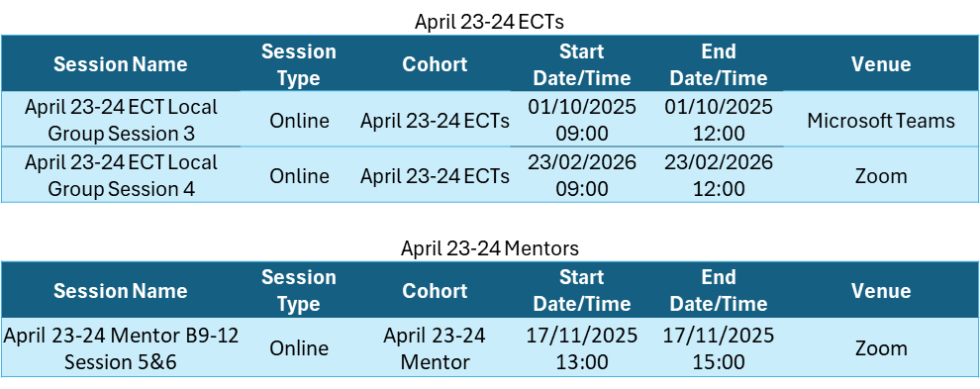Select the 17/11/2025 13:00 start time cell

(581, 348)
